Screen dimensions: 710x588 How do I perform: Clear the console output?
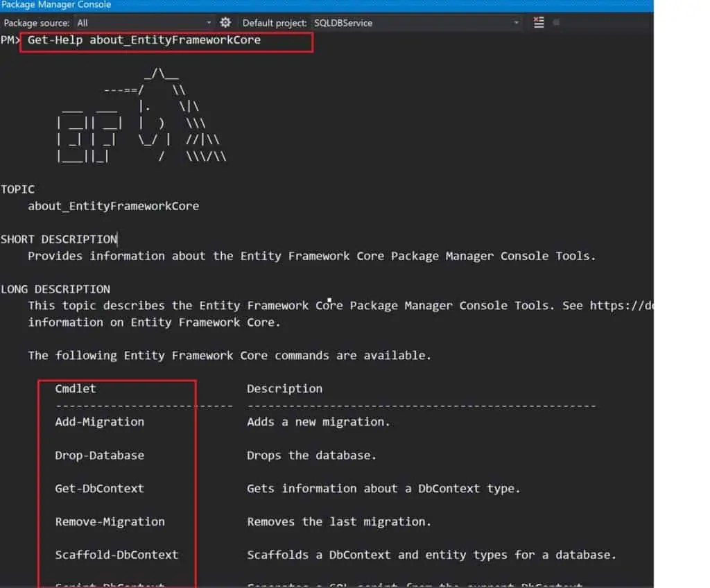point(538,22)
